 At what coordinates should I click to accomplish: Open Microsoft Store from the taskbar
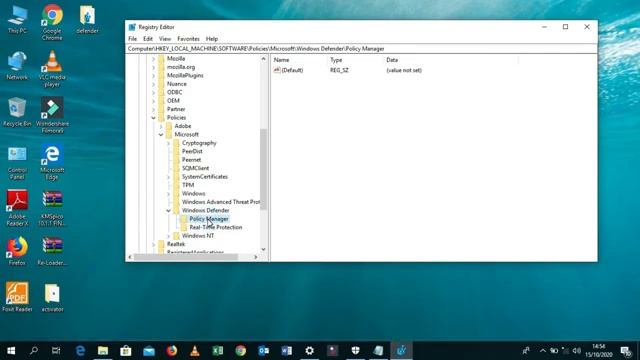pos(126,351)
